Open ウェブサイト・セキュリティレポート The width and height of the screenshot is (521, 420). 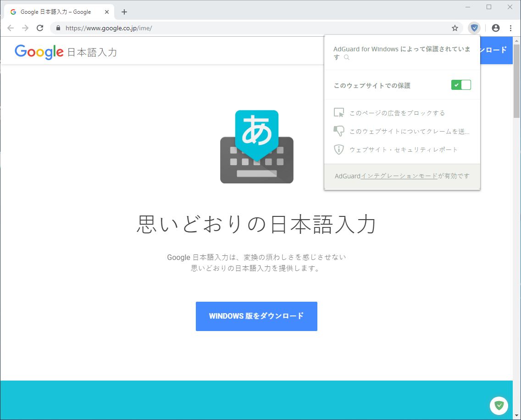[x=404, y=149]
